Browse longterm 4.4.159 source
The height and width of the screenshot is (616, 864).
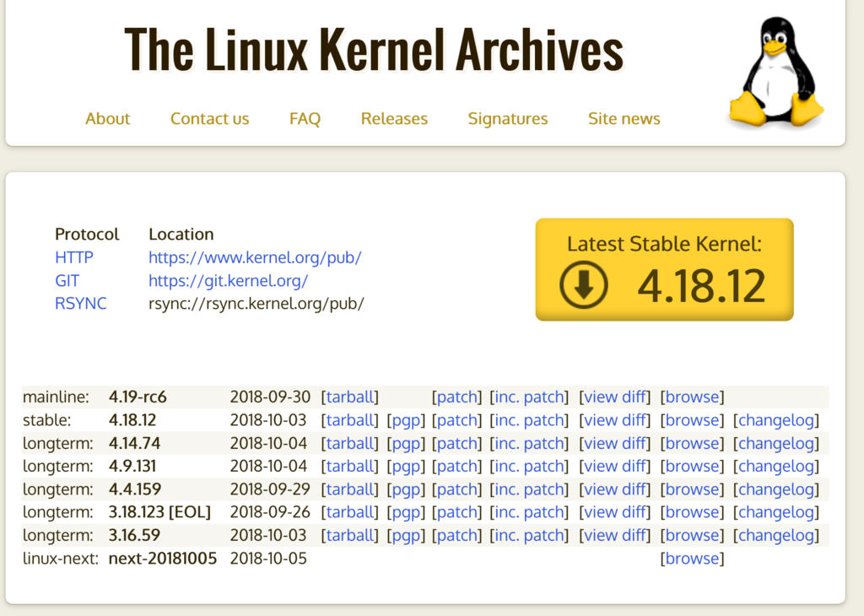[x=692, y=489]
